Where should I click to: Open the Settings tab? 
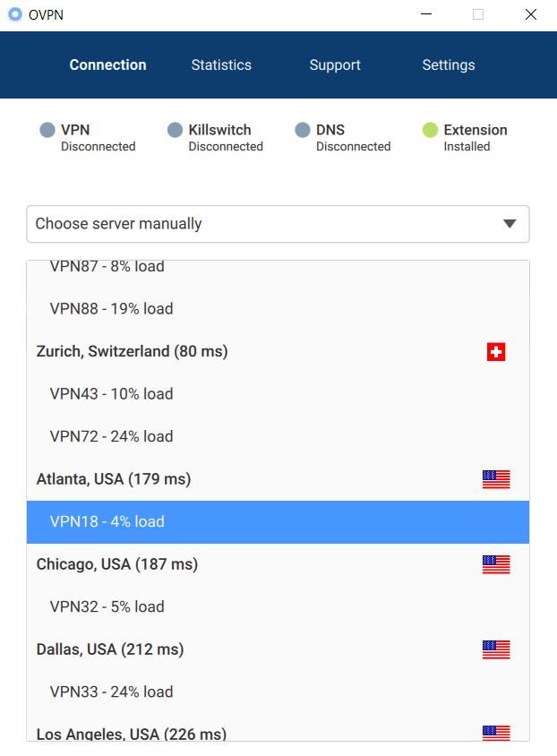(x=448, y=64)
